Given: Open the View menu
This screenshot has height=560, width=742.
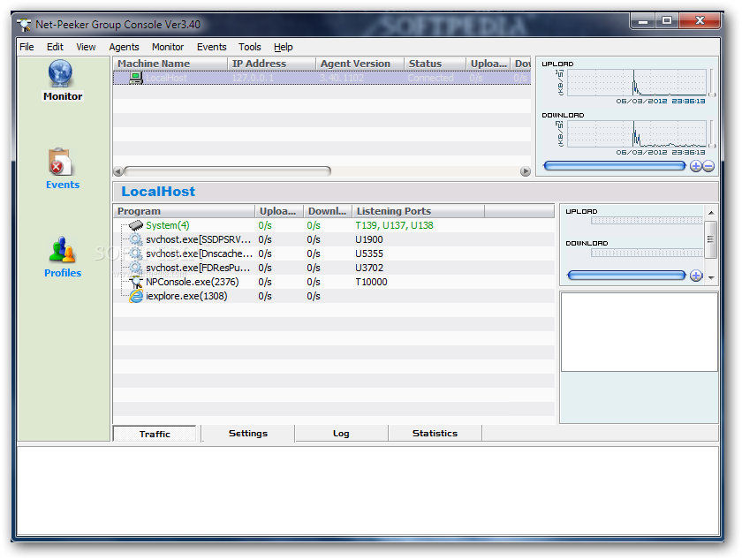Looking at the screenshot, I should point(86,47).
